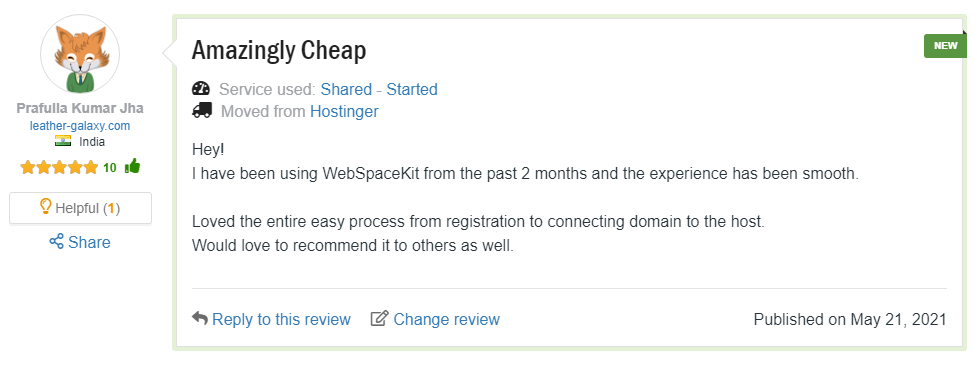Click the reply arrow icon
Screen dimensions: 979x366
click(200, 318)
